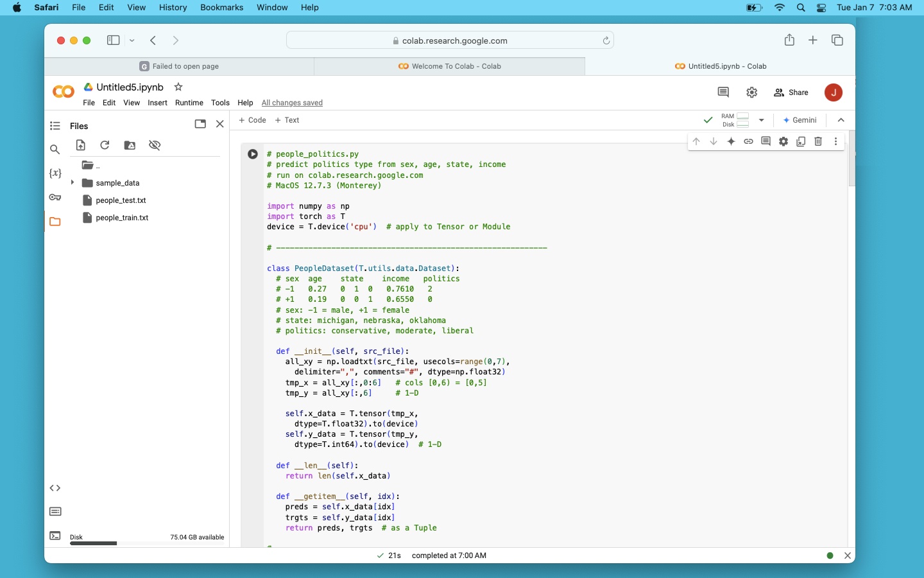This screenshot has height=578, width=924.
Task: Toggle show hidden files eye icon
Action: (155, 145)
